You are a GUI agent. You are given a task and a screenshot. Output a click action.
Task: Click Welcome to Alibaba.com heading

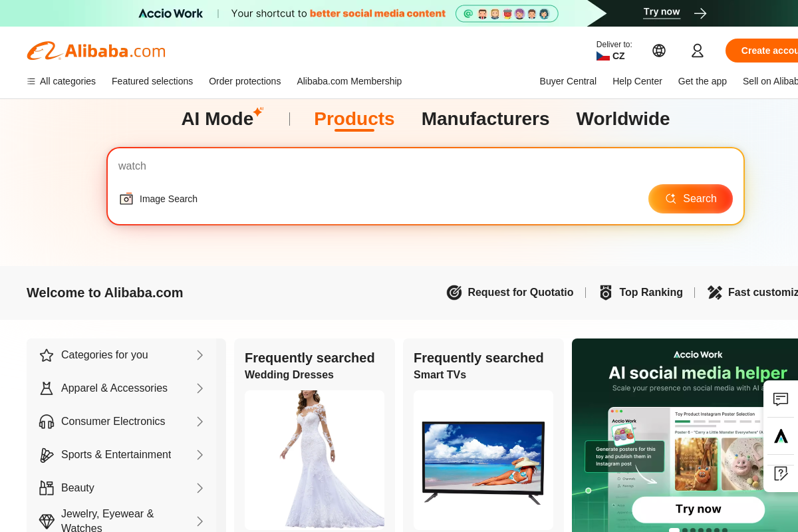click(x=105, y=293)
